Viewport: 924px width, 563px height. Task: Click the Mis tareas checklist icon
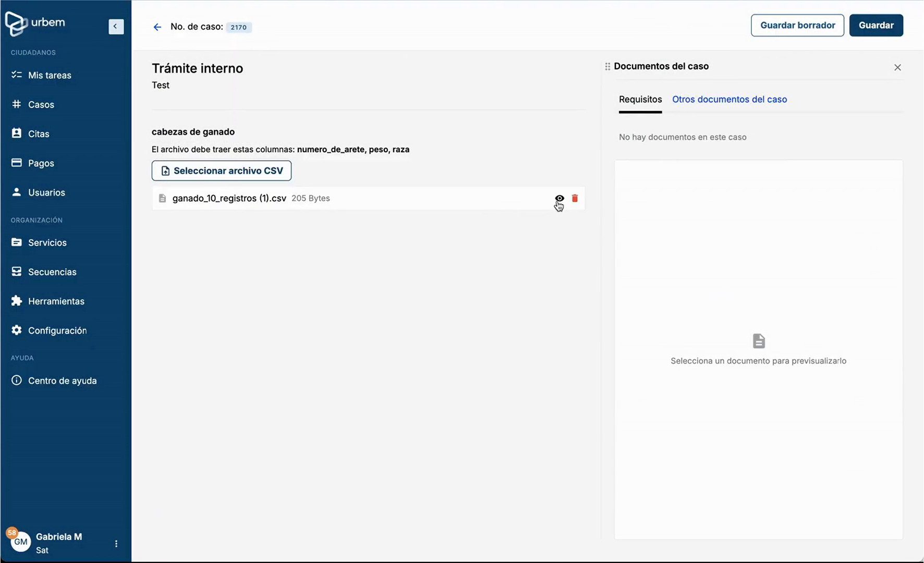click(17, 75)
